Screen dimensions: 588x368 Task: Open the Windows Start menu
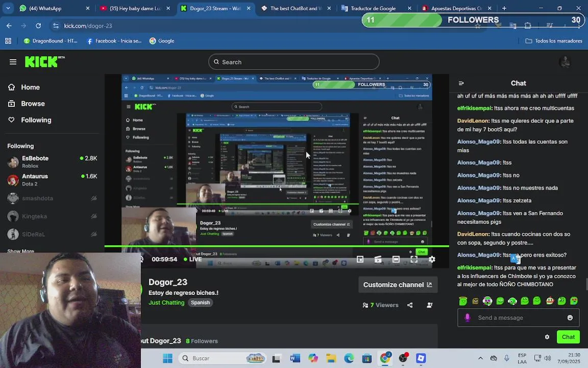[x=167, y=358]
